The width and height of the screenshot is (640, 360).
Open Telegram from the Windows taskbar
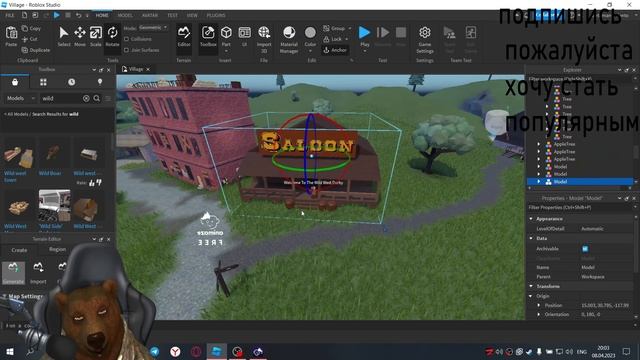155,351
